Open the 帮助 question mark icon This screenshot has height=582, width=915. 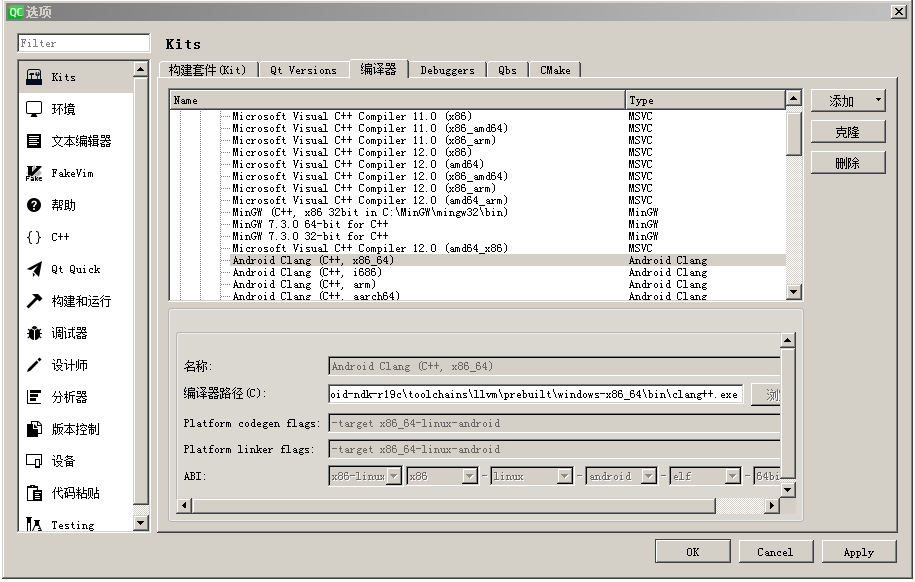(34, 205)
